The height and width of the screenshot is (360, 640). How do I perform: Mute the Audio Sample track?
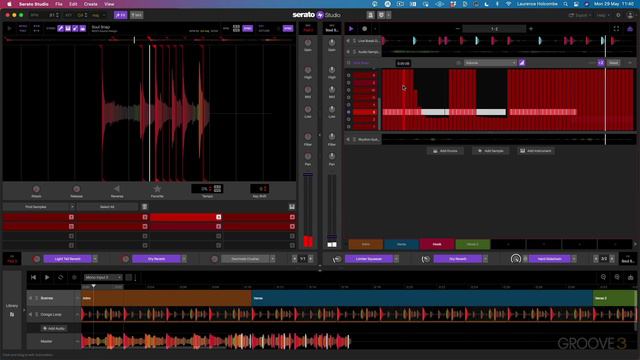[348, 52]
